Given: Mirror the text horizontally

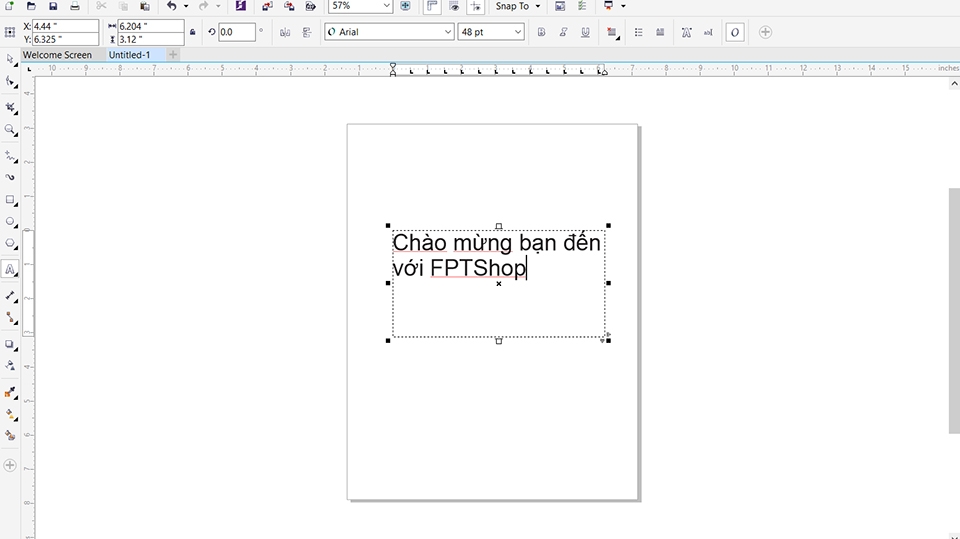Looking at the screenshot, I should coord(285,32).
